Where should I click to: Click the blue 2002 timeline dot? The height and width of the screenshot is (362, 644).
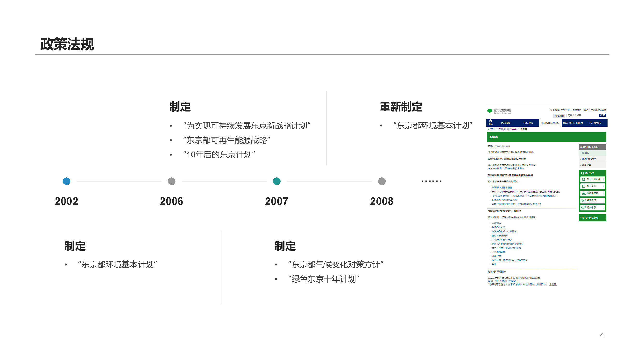(x=66, y=181)
